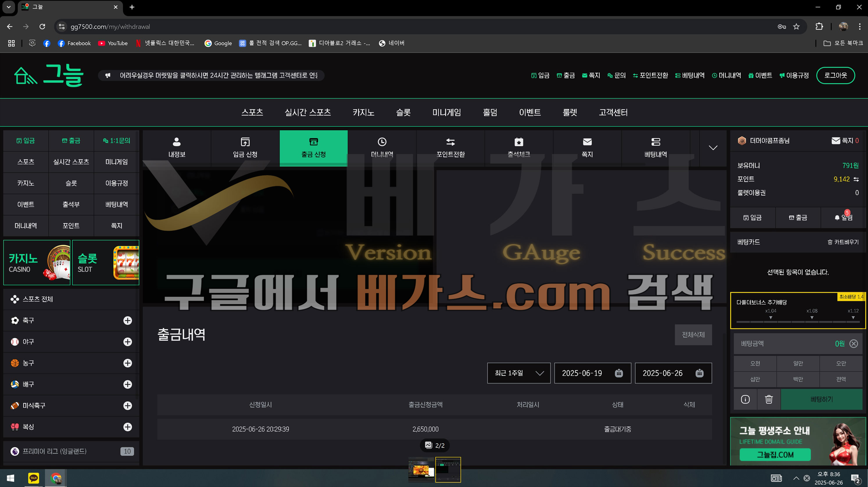Image resolution: width=868 pixels, height=487 pixels.
Task: Click 이벤트 link in top header
Action: 760,75
